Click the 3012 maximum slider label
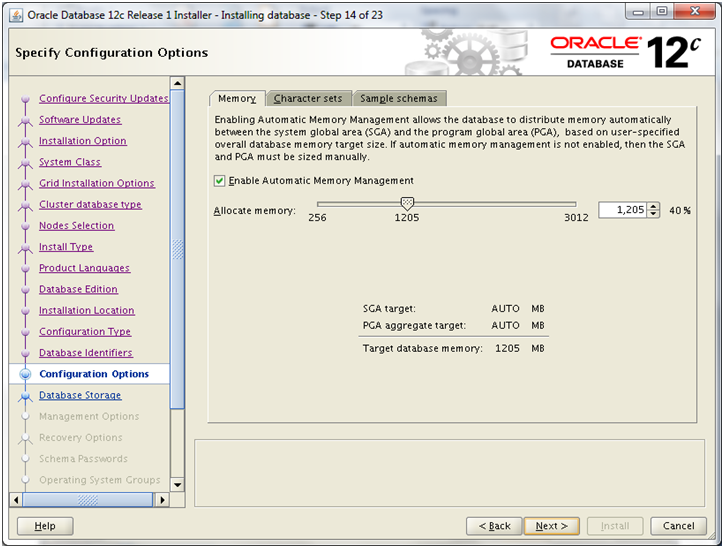The height and width of the screenshot is (548, 724). tap(576, 217)
